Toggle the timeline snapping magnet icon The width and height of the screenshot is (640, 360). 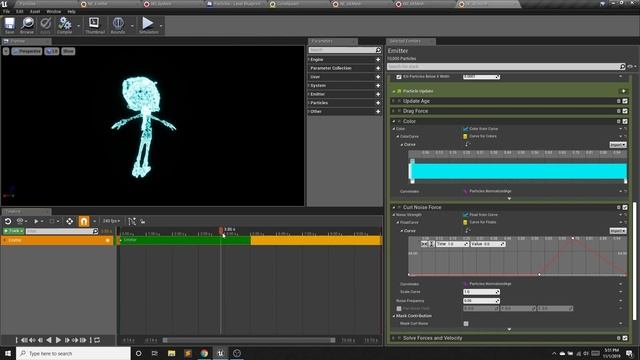click(84, 221)
